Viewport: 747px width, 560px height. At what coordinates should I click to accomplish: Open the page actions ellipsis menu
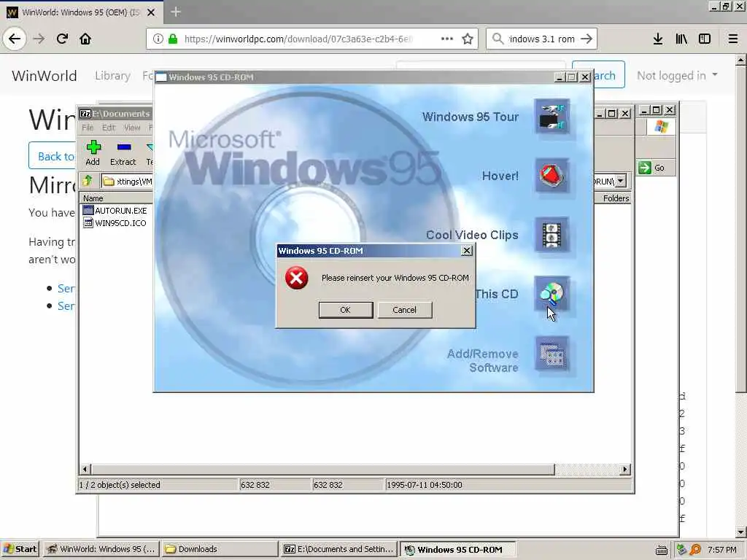(x=447, y=39)
